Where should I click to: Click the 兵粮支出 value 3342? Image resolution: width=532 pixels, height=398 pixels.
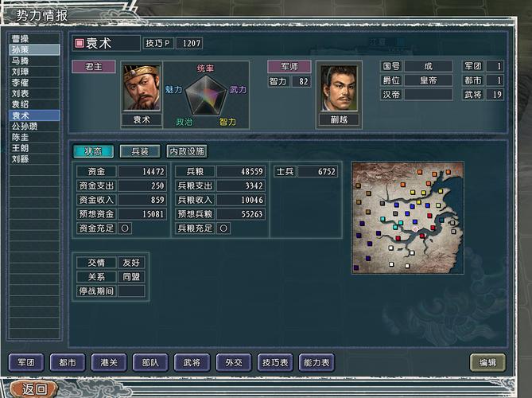coord(241,185)
